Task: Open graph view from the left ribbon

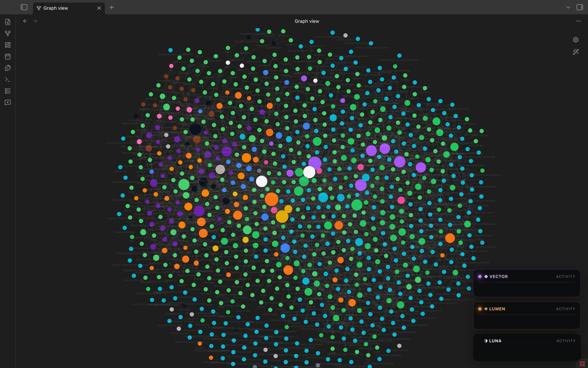Action: (x=8, y=33)
